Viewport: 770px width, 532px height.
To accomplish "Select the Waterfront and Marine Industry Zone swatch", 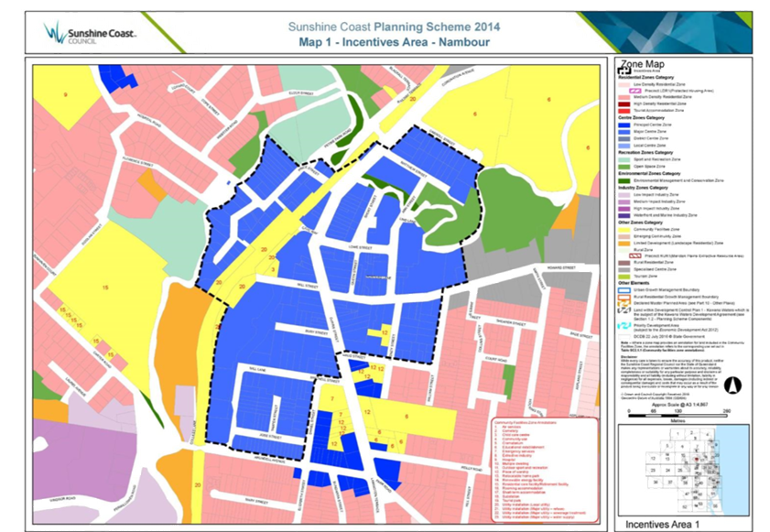I will point(625,214).
